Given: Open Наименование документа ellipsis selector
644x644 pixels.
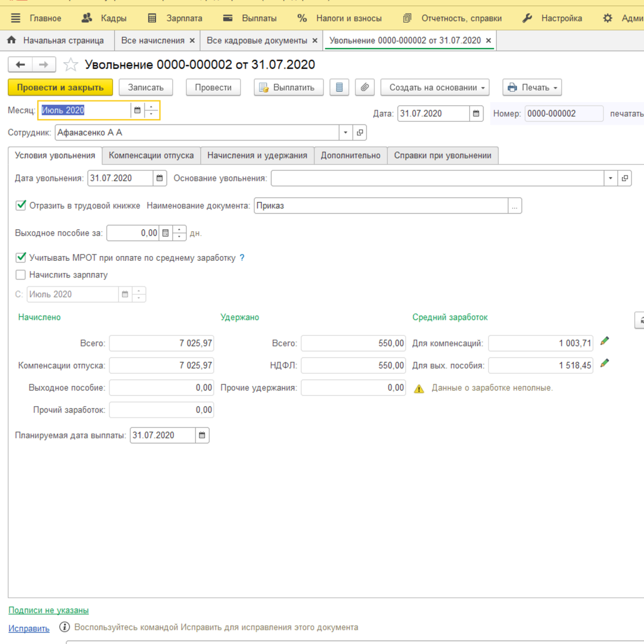Looking at the screenshot, I should tap(515, 206).
